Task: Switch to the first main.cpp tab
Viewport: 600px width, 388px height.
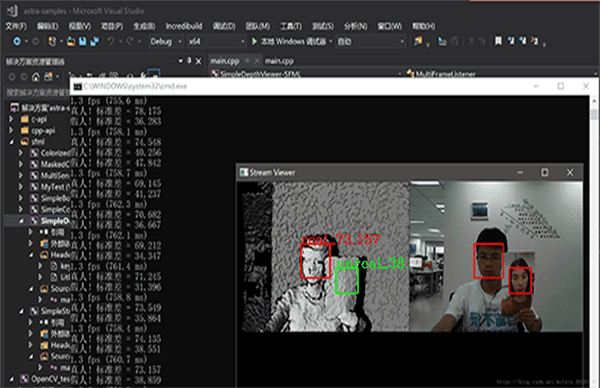Action: tap(225, 61)
